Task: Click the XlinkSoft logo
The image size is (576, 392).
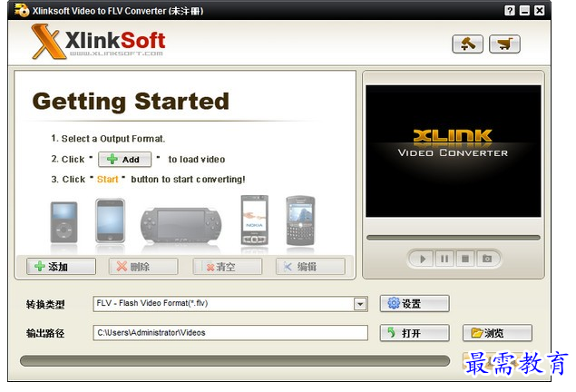Action: pyautogui.click(x=99, y=41)
